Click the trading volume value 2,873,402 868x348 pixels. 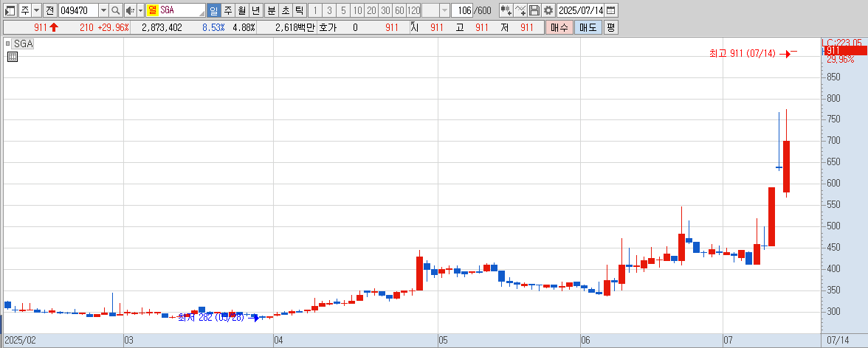162,28
